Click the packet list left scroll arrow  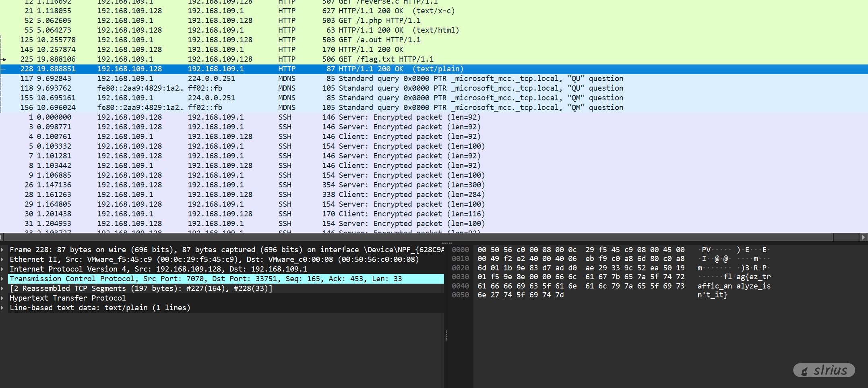tap(2, 237)
